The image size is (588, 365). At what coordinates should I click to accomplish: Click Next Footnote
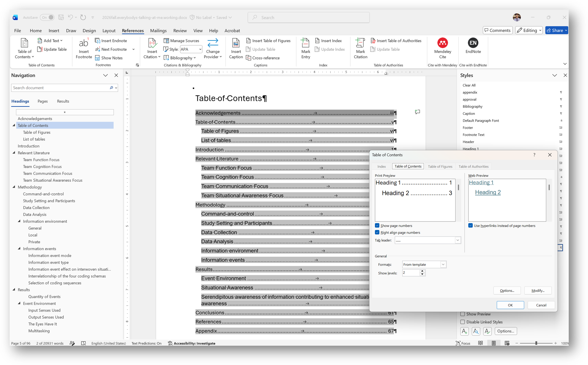[111, 49]
